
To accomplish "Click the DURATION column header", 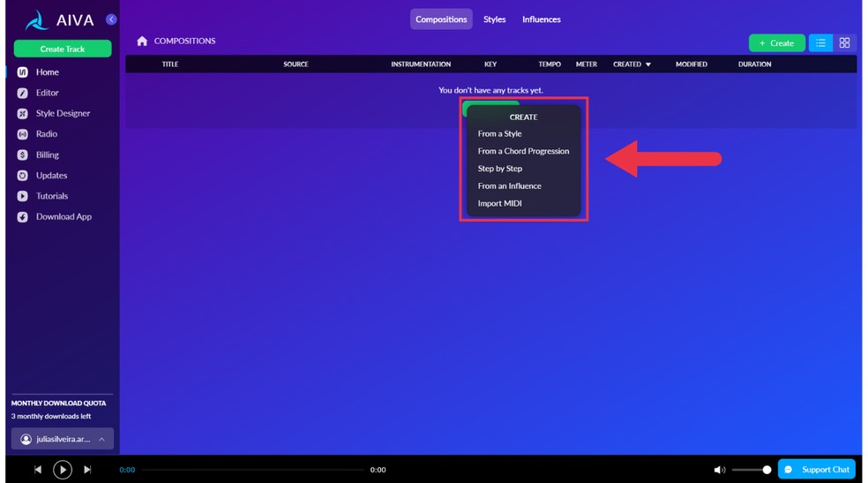I will pos(754,64).
